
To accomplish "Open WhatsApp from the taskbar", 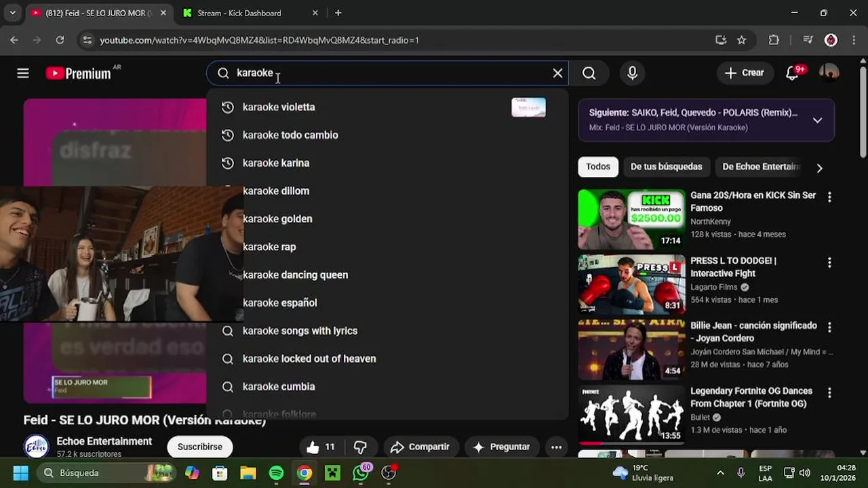I will click(361, 472).
